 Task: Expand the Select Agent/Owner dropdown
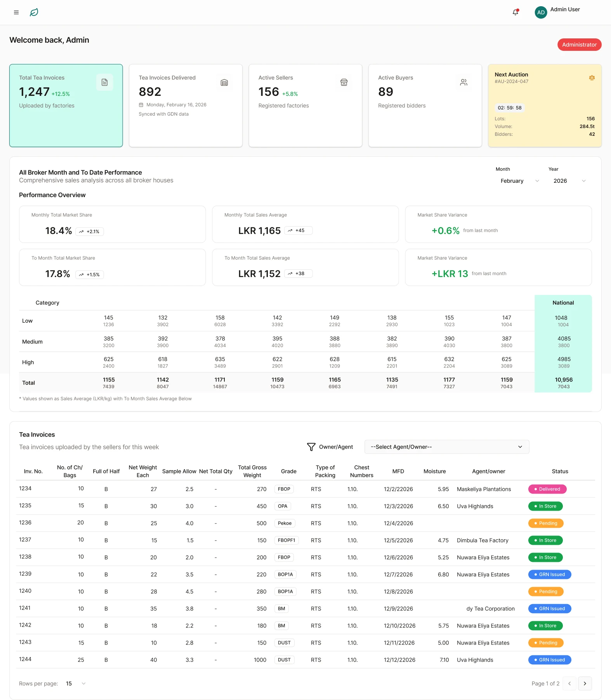447,447
